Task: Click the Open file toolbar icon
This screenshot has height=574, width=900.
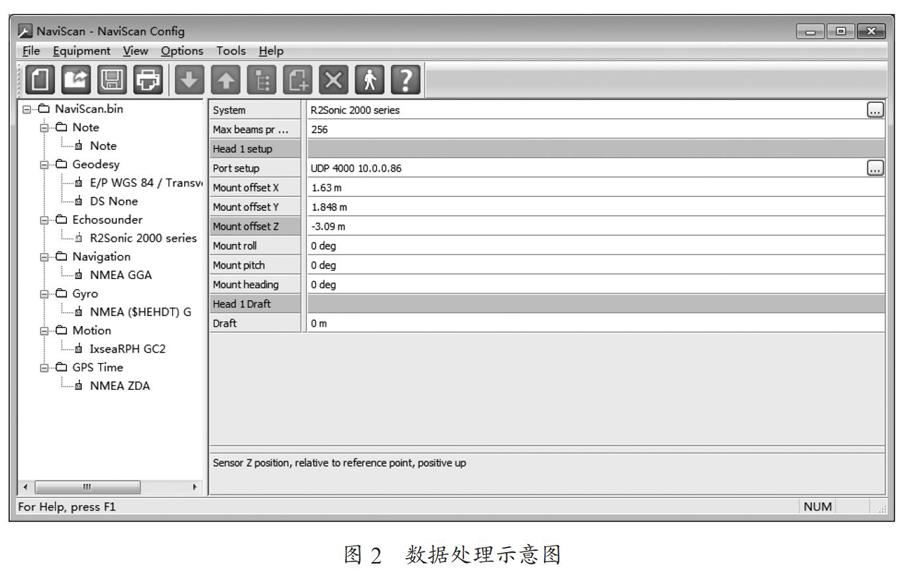Action: (76, 79)
